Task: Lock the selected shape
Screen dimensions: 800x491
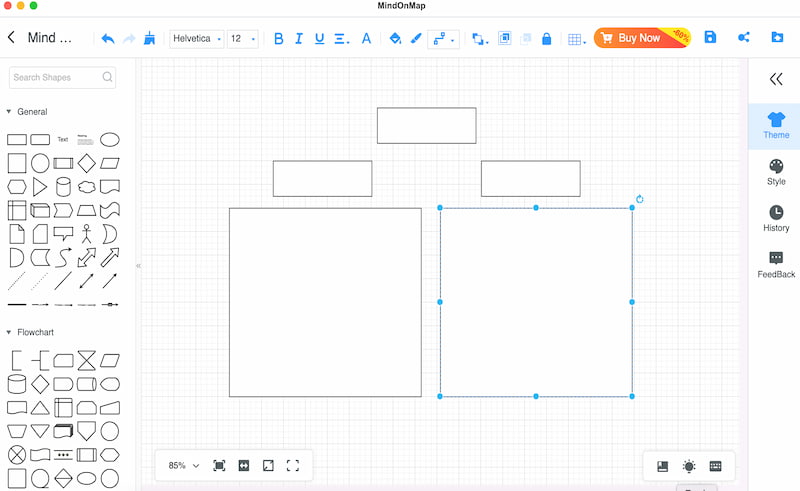Action: click(x=546, y=38)
